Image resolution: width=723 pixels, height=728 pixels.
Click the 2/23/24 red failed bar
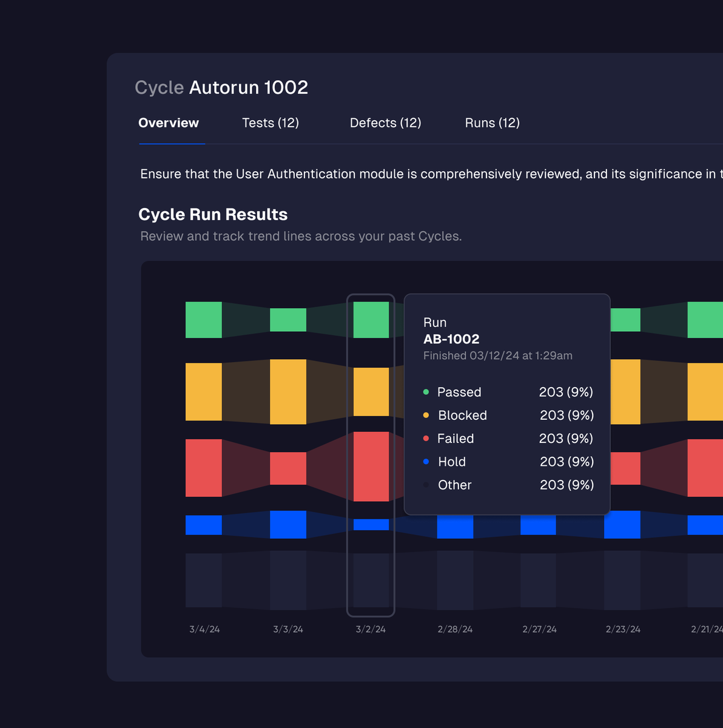[x=625, y=468]
